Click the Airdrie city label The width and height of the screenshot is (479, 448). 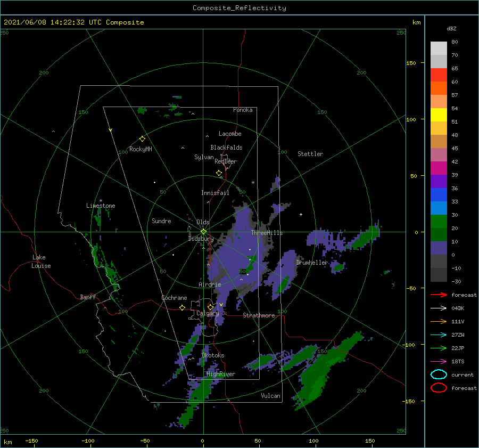(x=210, y=284)
